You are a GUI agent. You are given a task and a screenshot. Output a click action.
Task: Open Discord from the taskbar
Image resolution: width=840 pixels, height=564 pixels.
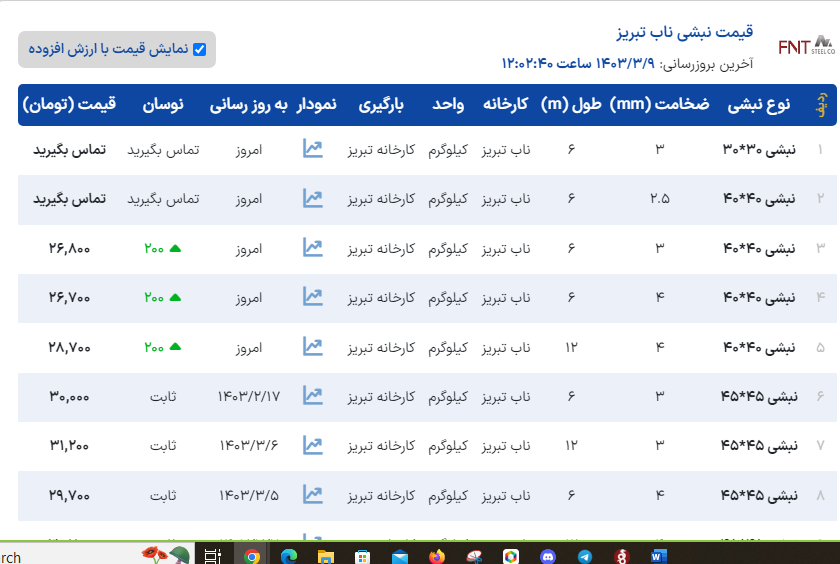pos(547,556)
